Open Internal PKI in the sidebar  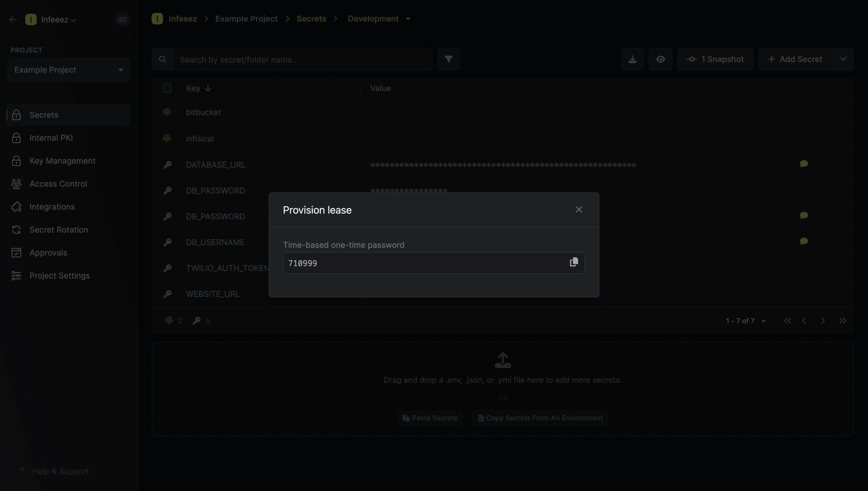coord(68,138)
